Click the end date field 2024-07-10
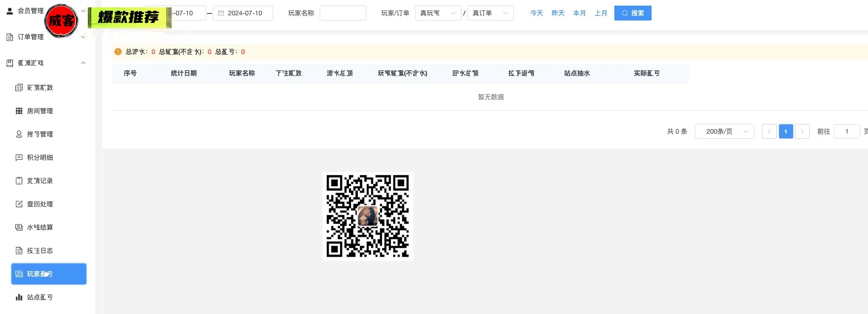Screen dimensions: 868x314 click(243, 13)
